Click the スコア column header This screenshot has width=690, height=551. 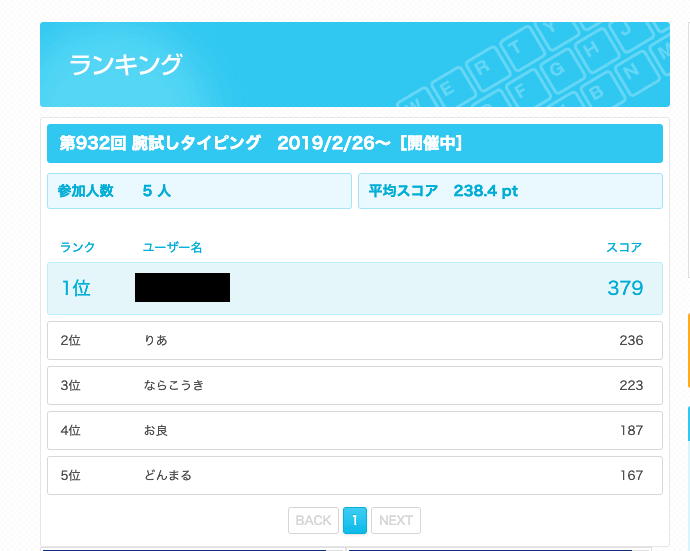click(x=624, y=247)
